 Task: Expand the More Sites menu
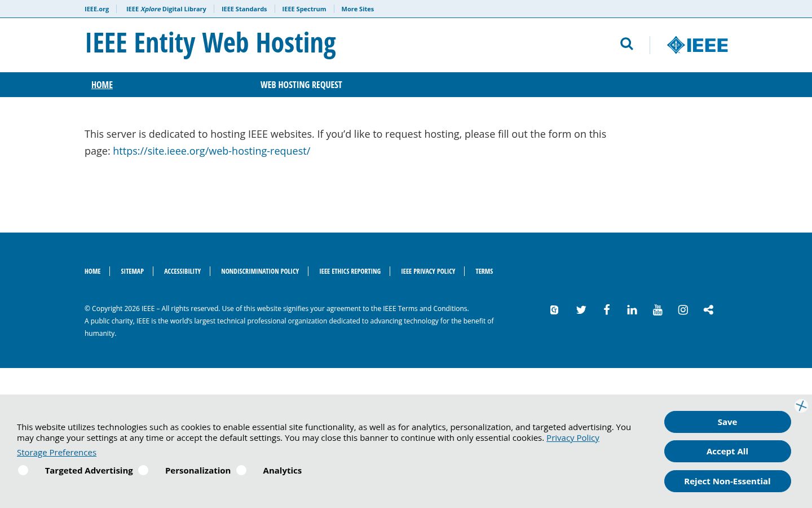(358, 9)
